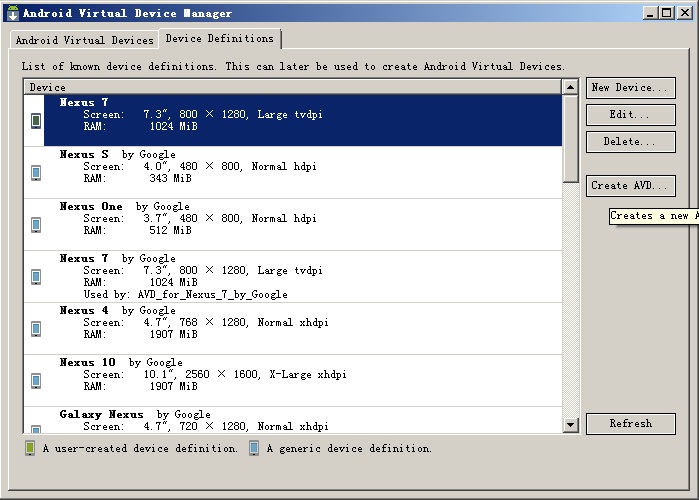This screenshot has width=699, height=500.
Task: Click the scrollbar down arrow
Action: click(x=570, y=425)
